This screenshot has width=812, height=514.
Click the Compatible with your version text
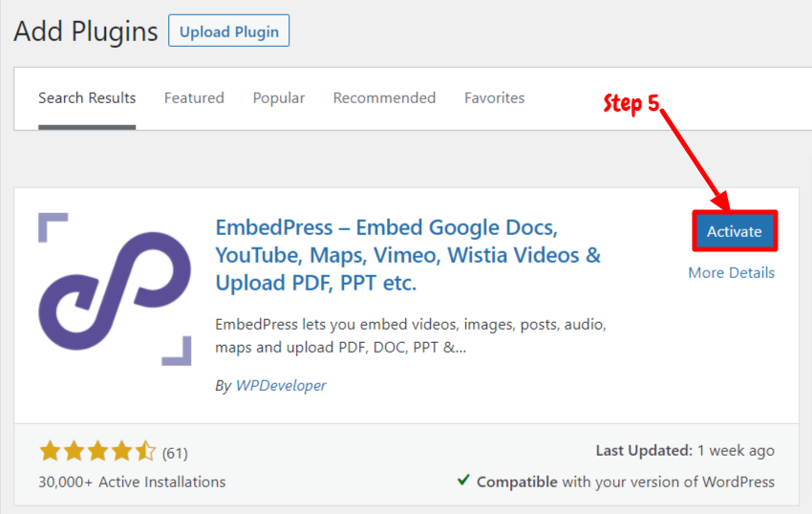click(626, 482)
